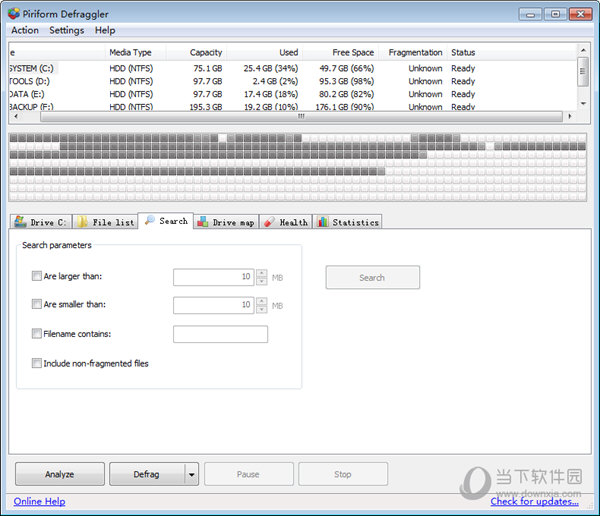This screenshot has width=600, height=516.
Task: Switch to the Drive map tab
Action: coord(226,222)
